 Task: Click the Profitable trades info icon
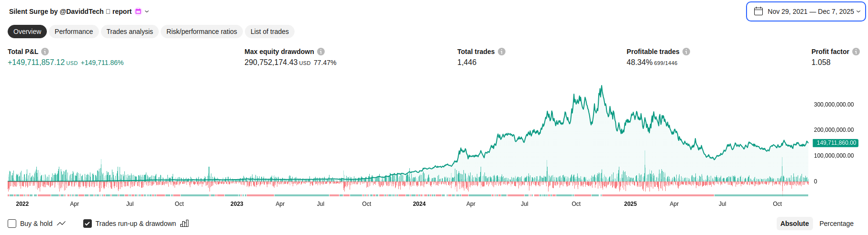click(x=686, y=52)
